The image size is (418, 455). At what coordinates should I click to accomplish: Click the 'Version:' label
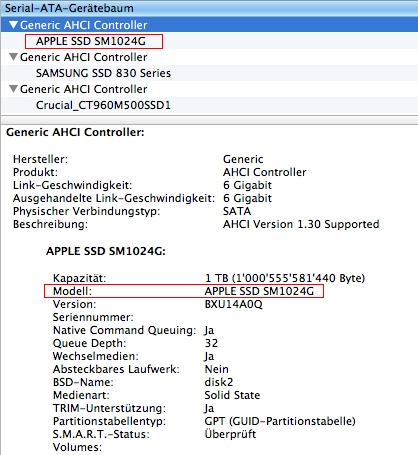pyautogui.click(x=75, y=304)
